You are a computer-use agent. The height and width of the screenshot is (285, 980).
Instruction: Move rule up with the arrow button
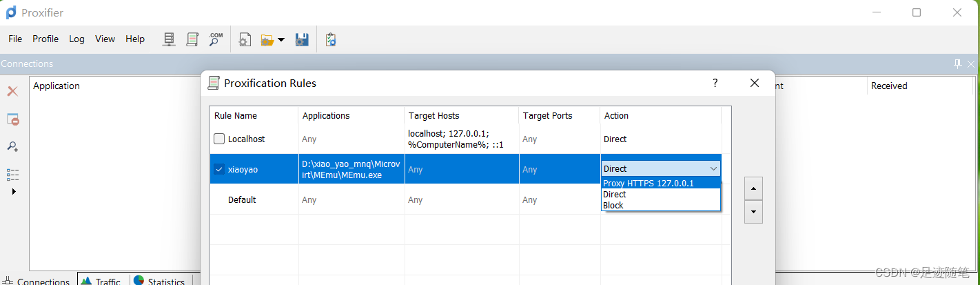[753, 187]
